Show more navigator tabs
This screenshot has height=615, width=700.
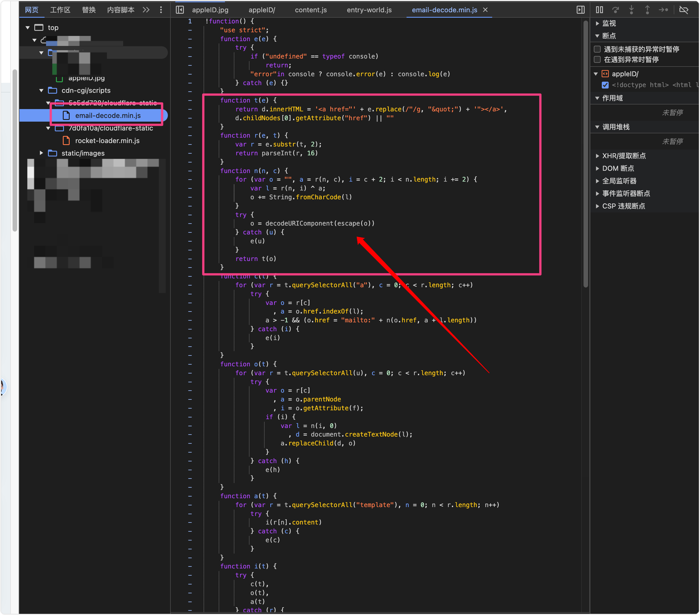tap(146, 10)
